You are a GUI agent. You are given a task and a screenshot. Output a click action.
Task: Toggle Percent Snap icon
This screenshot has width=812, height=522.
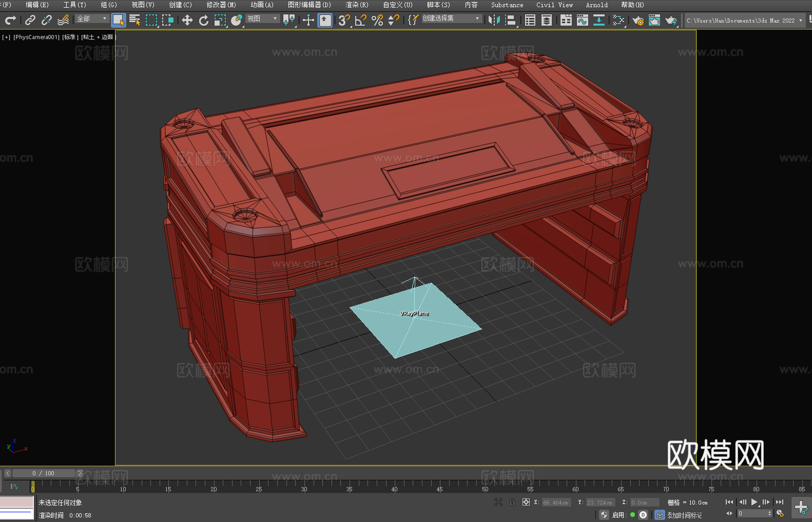[377, 20]
